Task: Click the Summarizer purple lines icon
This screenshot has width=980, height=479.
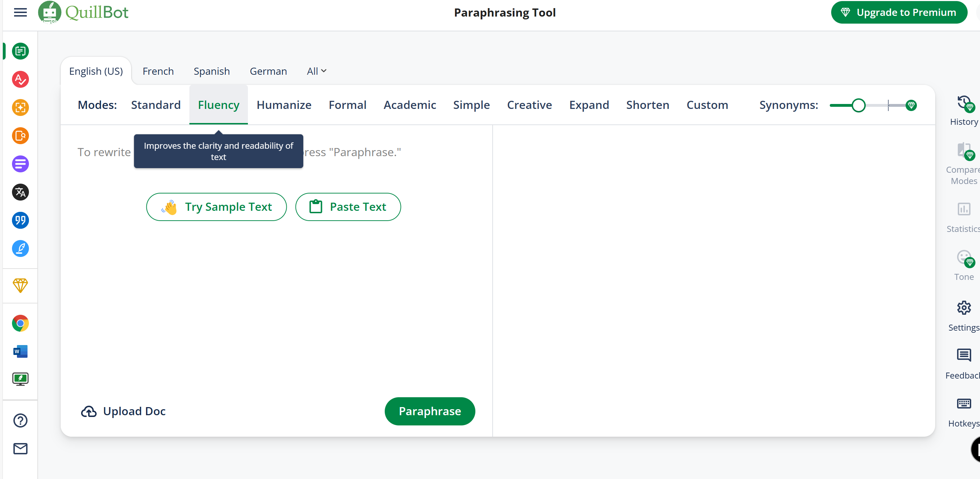Action: [20, 164]
